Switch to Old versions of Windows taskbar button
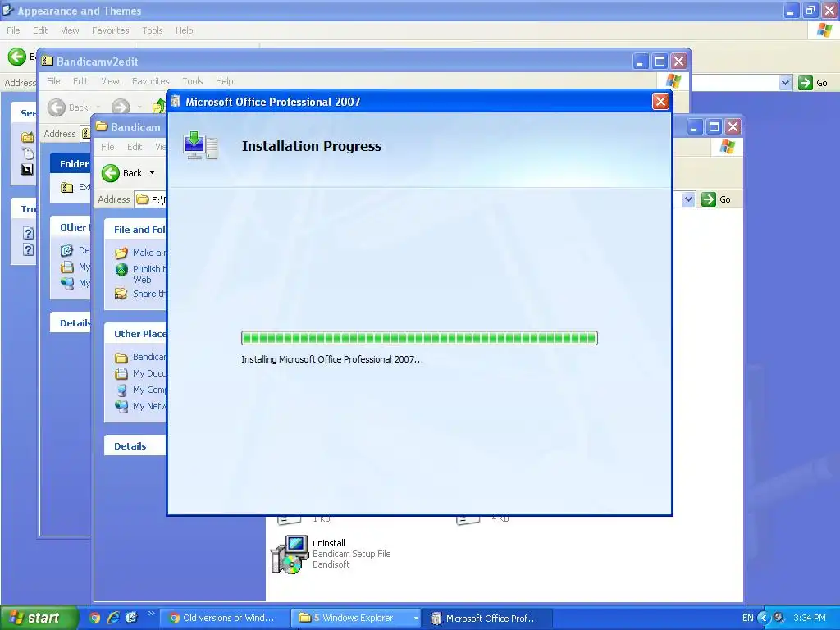Viewport: 840px width, 630px height. point(223,618)
